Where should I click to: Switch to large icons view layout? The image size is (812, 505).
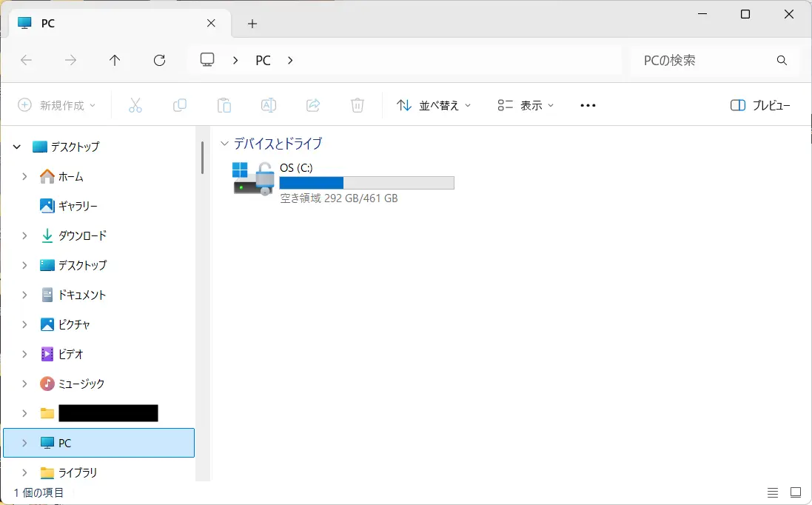(x=796, y=492)
